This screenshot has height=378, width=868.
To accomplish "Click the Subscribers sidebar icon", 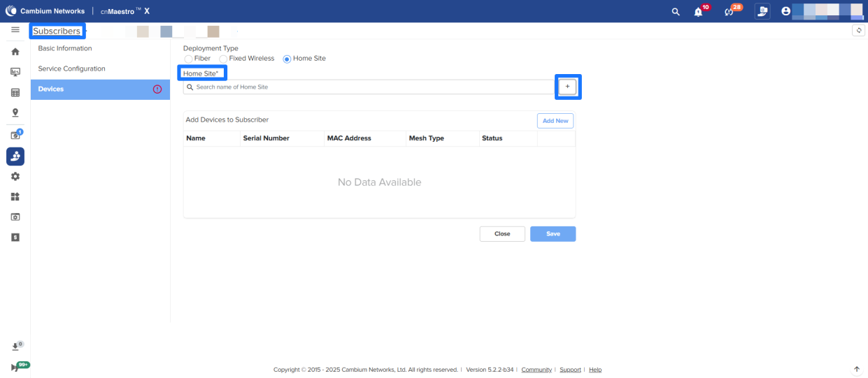I will coord(15,157).
